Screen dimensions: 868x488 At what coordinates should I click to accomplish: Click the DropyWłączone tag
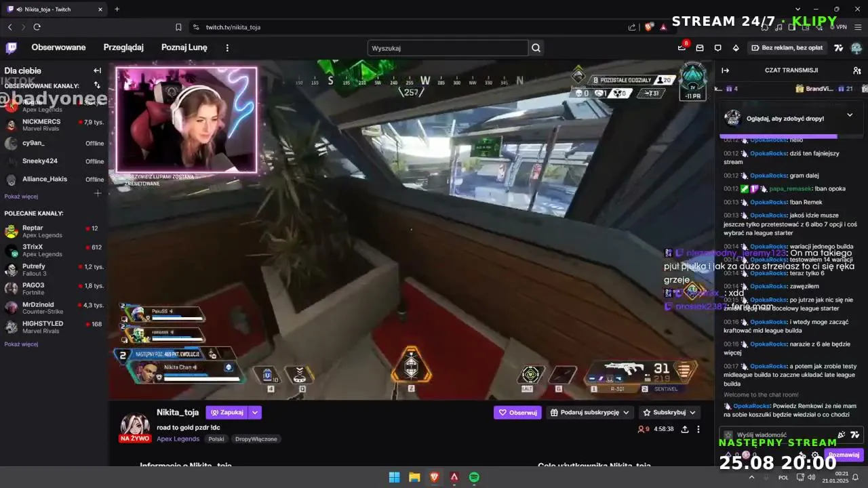(x=256, y=439)
